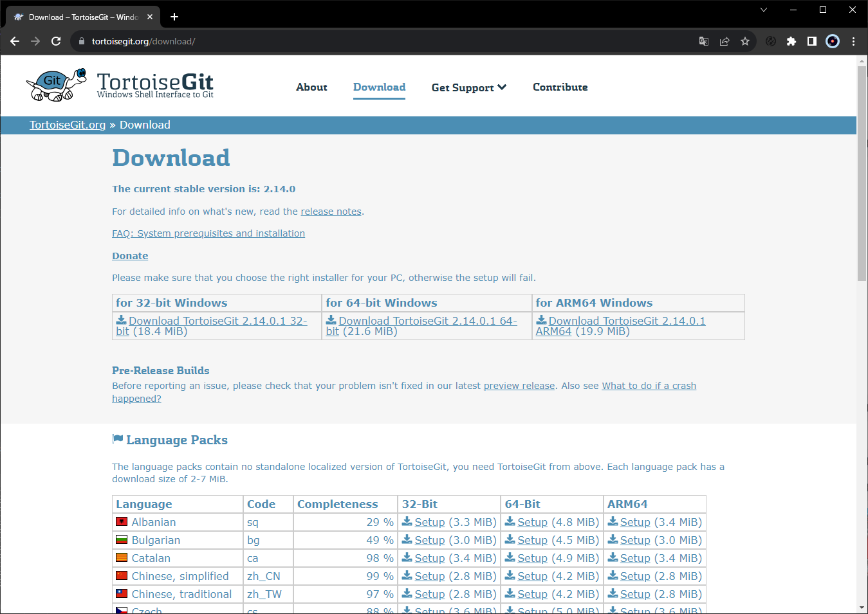Click the Donate link
Viewport: 868px width, 614px height.
coord(130,255)
